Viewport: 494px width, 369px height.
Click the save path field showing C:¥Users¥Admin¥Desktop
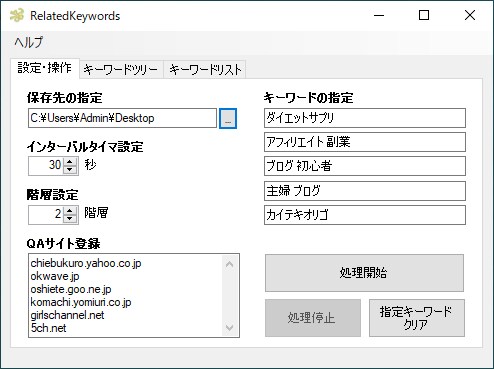click(122, 118)
